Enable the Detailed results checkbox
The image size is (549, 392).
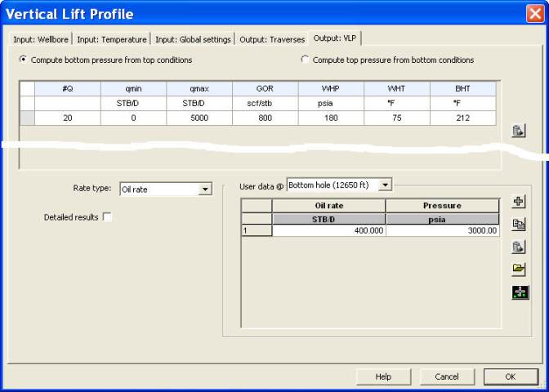pyautogui.click(x=107, y=217)
